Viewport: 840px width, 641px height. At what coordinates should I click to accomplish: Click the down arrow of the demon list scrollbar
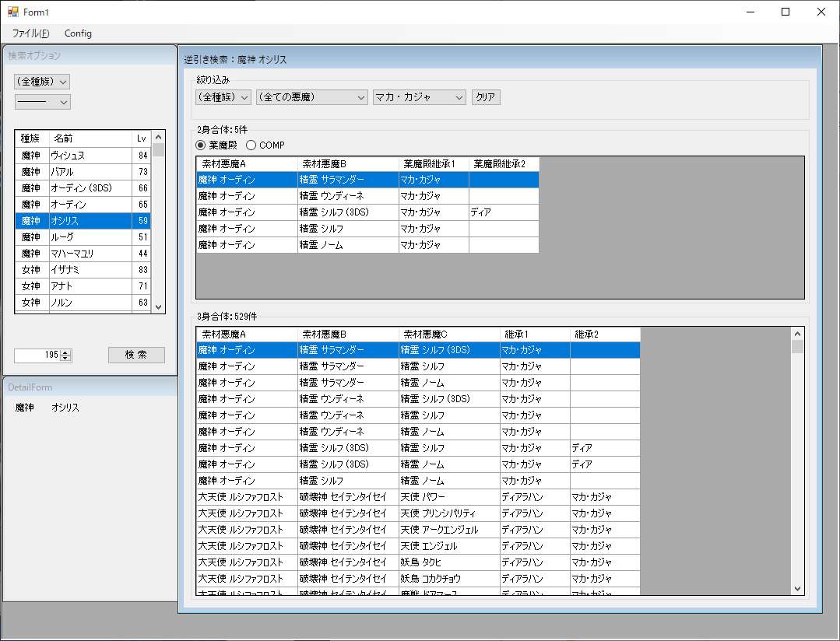tap(157, 307)
